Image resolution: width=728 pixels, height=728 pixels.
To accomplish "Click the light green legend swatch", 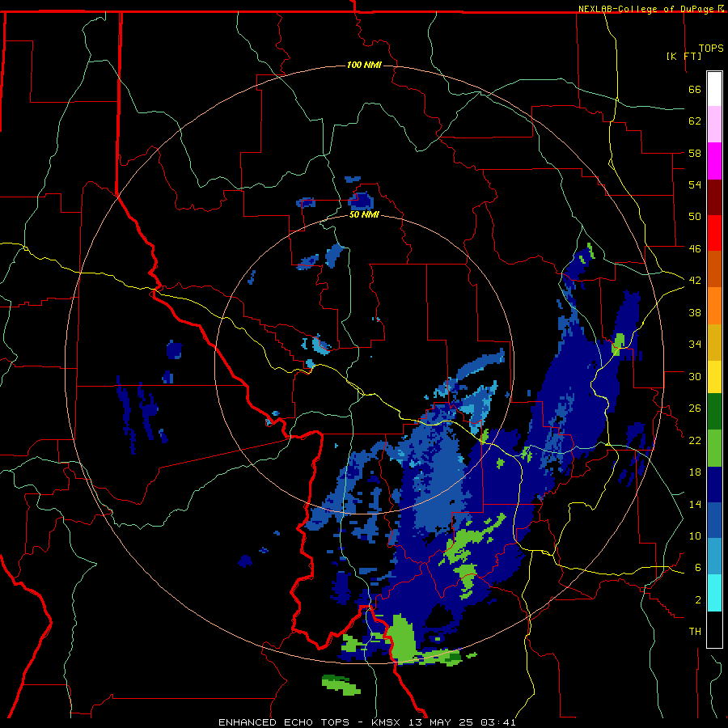I will coord(714,447).
